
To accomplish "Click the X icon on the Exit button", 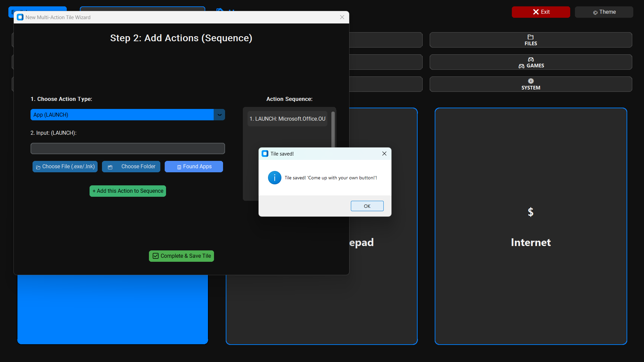I will coord(536,12).
